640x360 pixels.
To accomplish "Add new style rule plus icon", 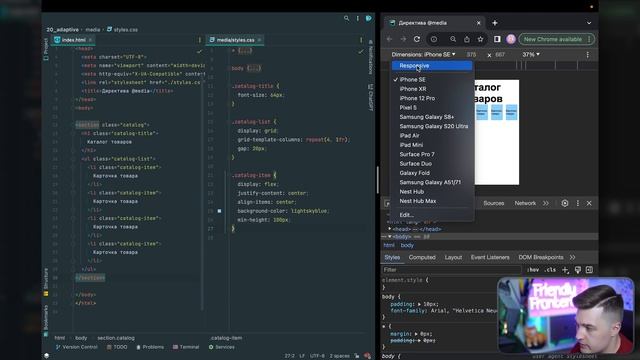I will [565, 270].
